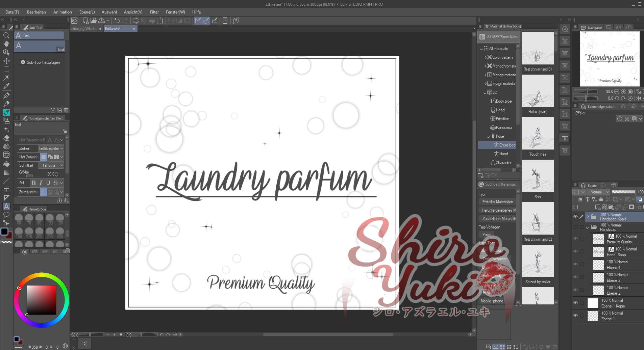Select the Eyedropper tool
The height and width of the screenshot is (350, 644).
(6, 86)
